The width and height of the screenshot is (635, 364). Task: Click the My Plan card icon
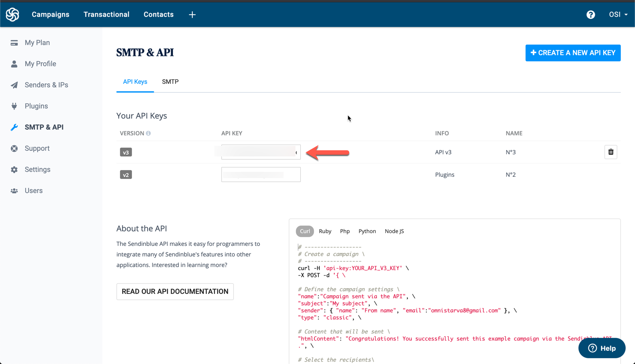coord(14,43)
